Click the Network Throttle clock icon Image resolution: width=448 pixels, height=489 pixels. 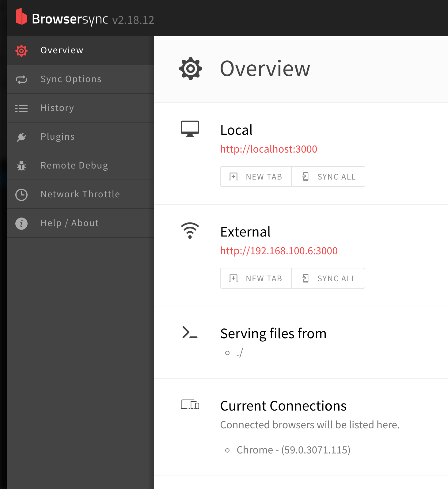tap(21, 195)
